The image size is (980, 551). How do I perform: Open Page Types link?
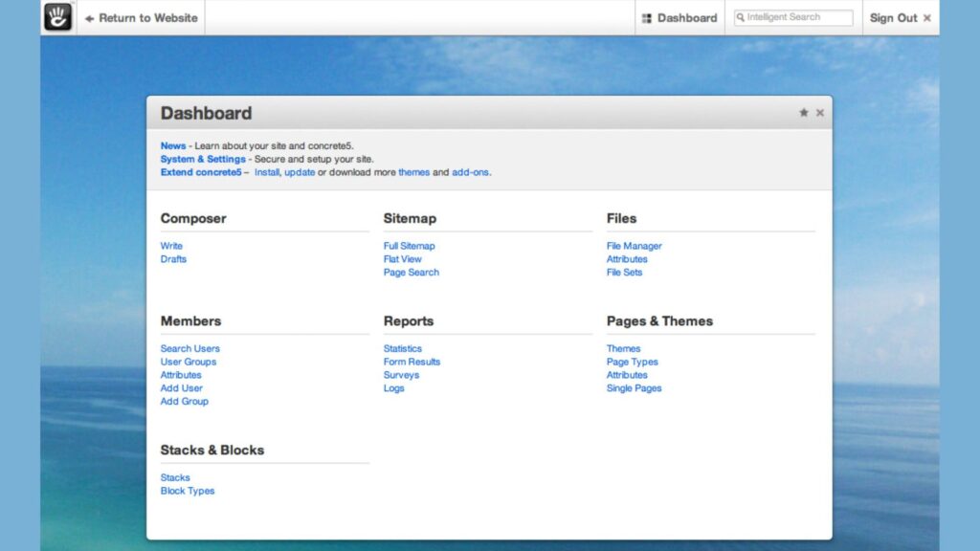(x=632, y=361)
